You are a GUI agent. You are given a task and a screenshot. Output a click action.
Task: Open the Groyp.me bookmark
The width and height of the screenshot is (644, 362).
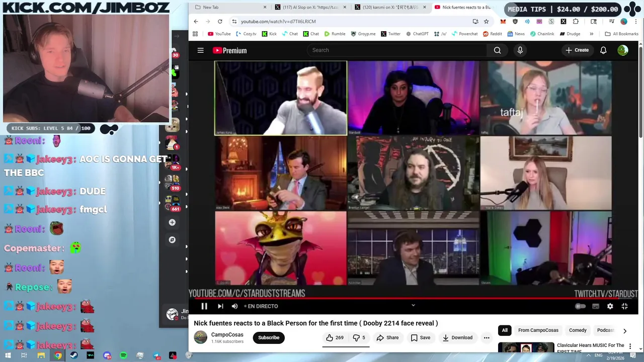[363, 34]
